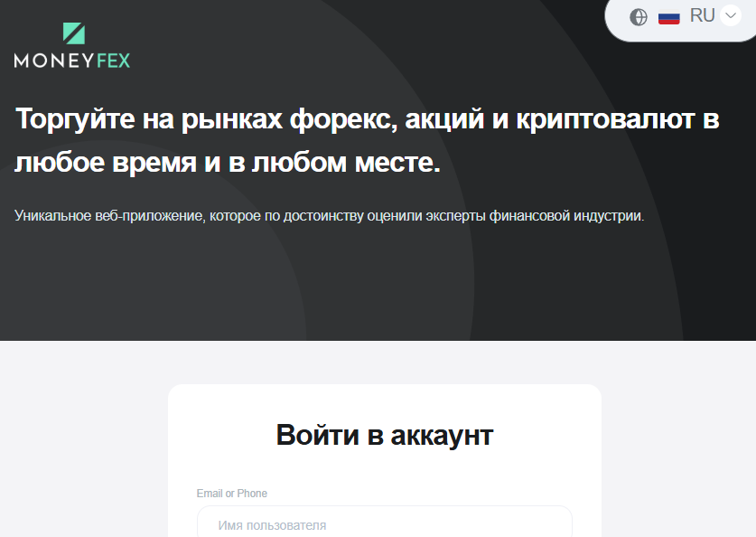
Task: Click headline line starting with Торгуйте
Action: [367, 119]
